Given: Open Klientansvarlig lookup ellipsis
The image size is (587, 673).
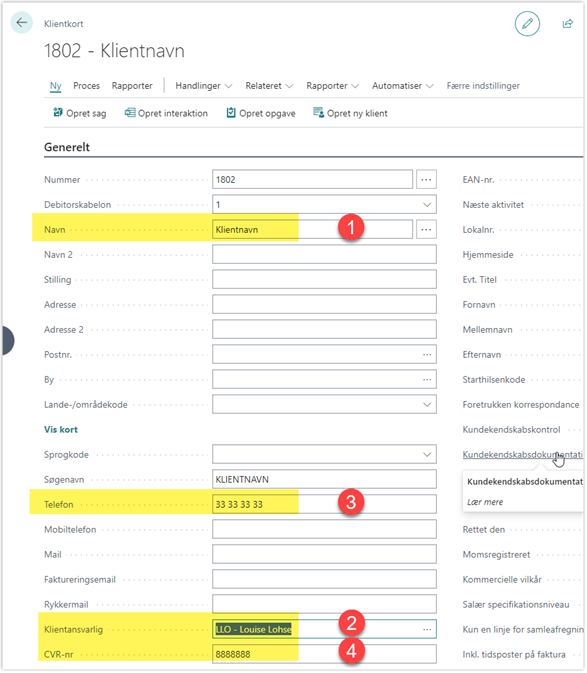Looking at the screenshot, I should (x=427, y=629).
